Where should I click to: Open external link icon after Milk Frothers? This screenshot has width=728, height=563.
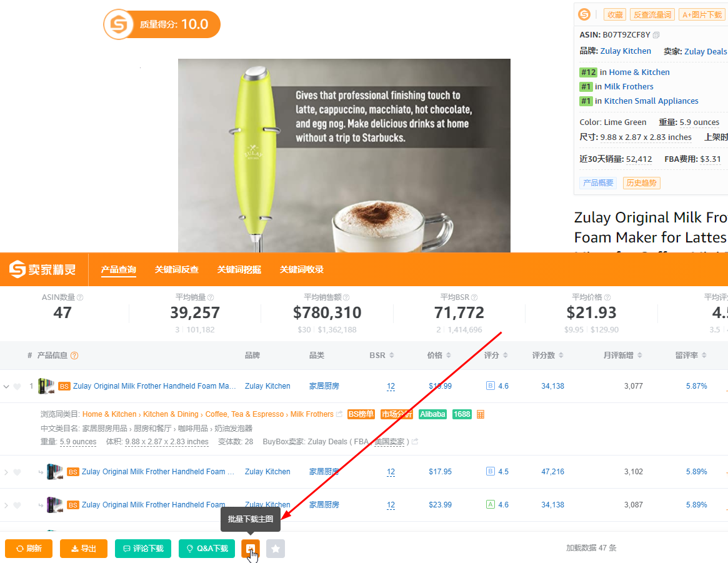tap(339, 414)
